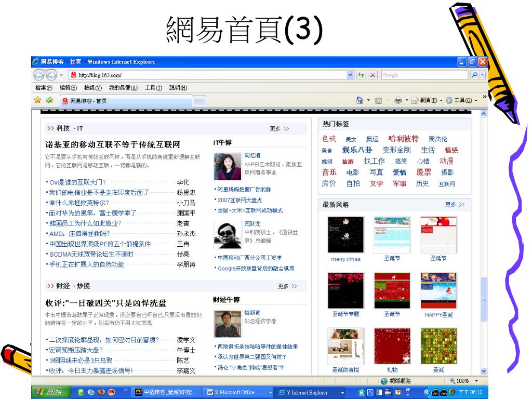Open link 阿里妈妈把握广告的脉
Viewport: 532px width, 399px height.
[244, 189]
